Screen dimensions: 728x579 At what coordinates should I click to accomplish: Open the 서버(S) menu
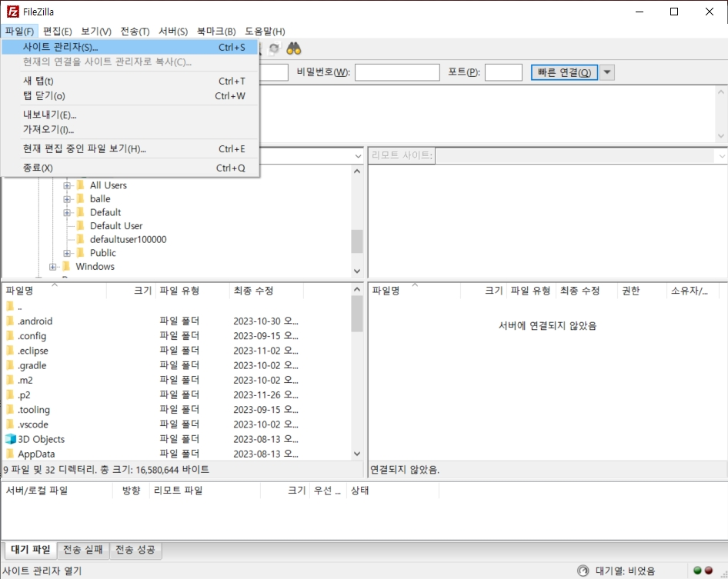click(x=173, y=31)
